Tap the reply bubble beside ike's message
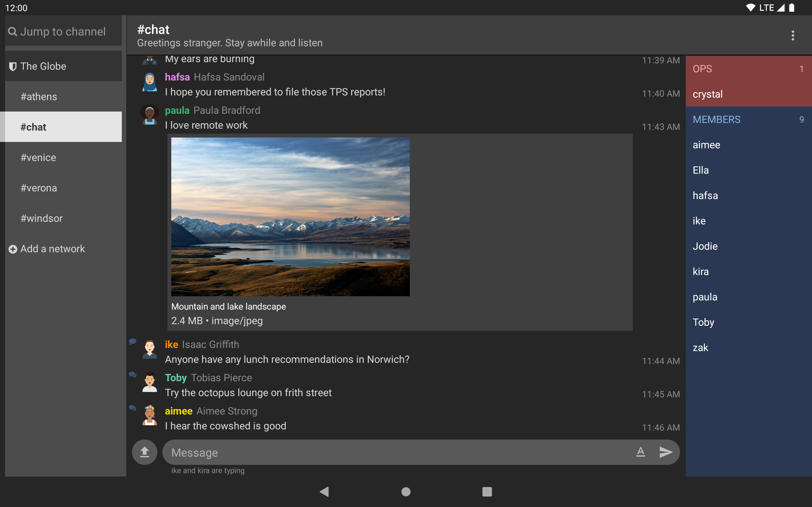The height and width of the screenshot is (507, 812). [133, 341]
